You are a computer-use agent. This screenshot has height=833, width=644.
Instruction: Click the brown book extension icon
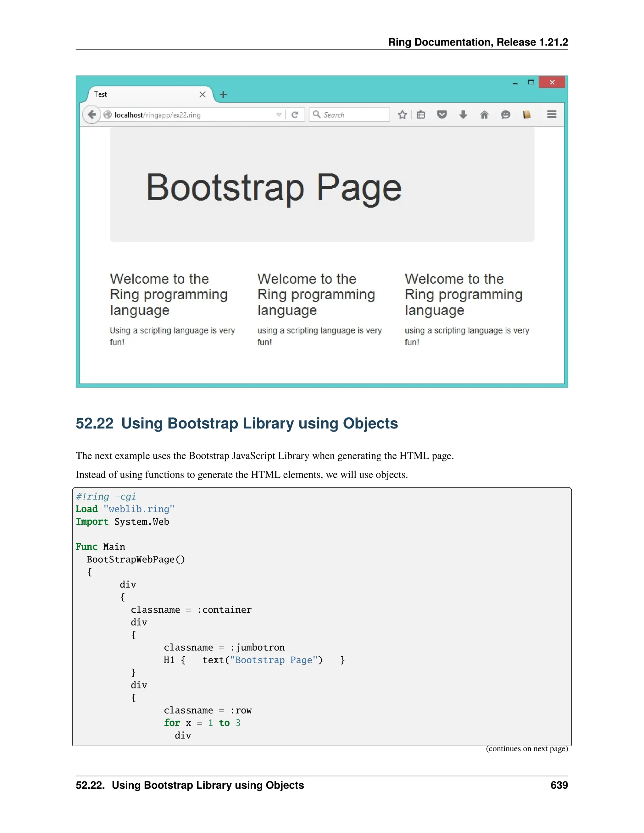(x=527, y=114)
